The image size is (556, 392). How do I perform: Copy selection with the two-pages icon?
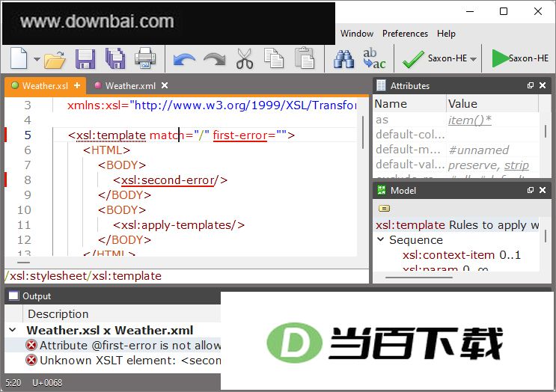pos(274,58)
